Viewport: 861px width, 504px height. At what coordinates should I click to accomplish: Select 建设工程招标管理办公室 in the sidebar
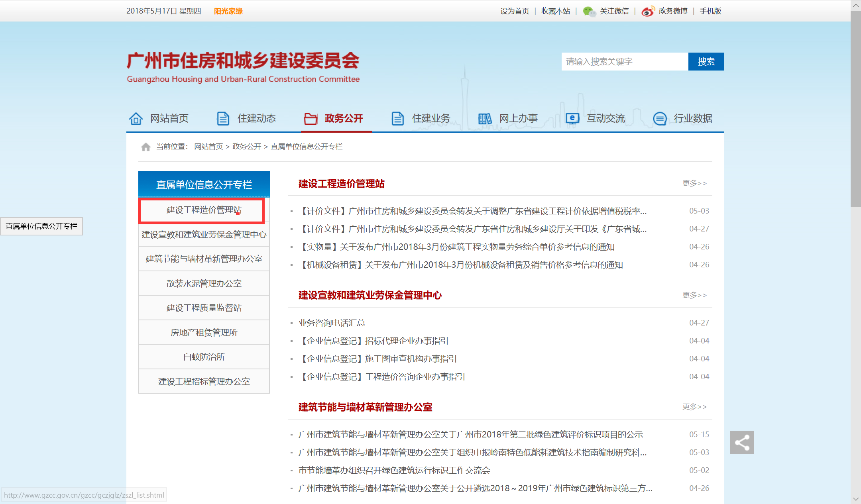[204, 382]
